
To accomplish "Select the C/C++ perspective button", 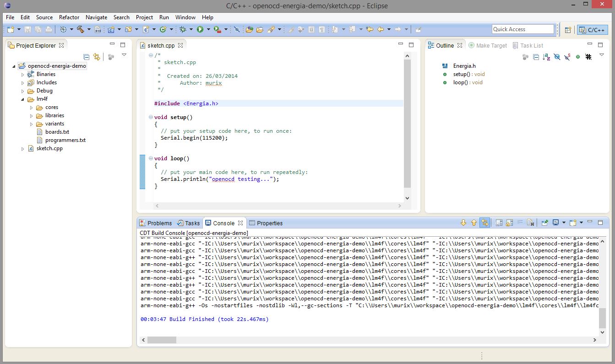I will coord(593,30).
